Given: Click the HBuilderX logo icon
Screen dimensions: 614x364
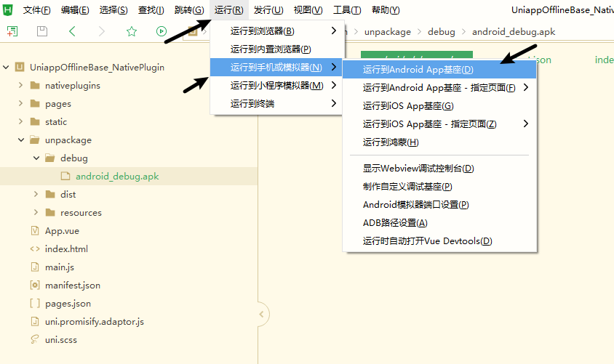Looking at the screenshot, I should coord(8,9).
